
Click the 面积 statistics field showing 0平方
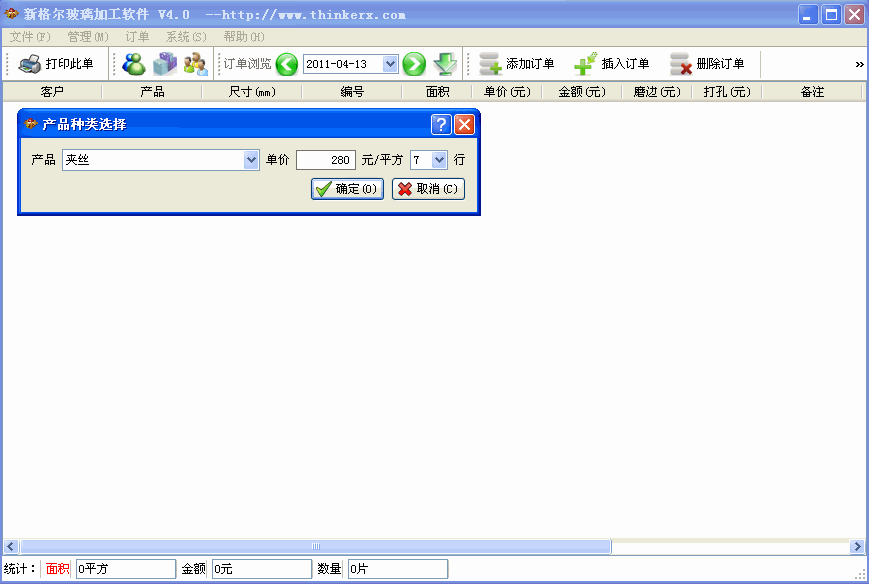point(126,569)
